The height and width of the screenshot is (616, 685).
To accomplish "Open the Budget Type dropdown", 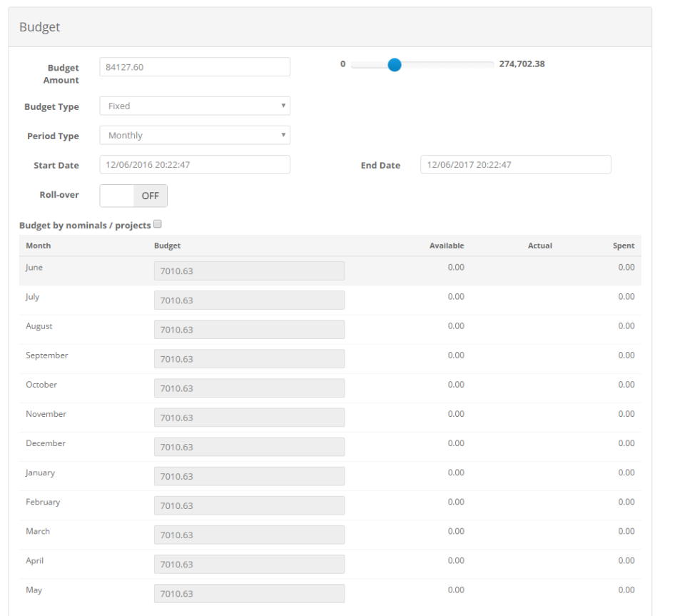I will pyautogui.click(x=195, y=106).
